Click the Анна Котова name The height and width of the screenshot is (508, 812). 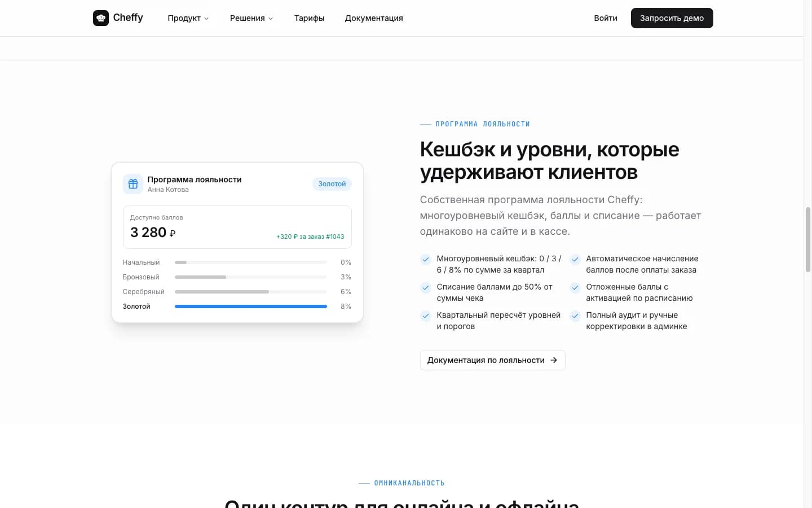[168, 190]
